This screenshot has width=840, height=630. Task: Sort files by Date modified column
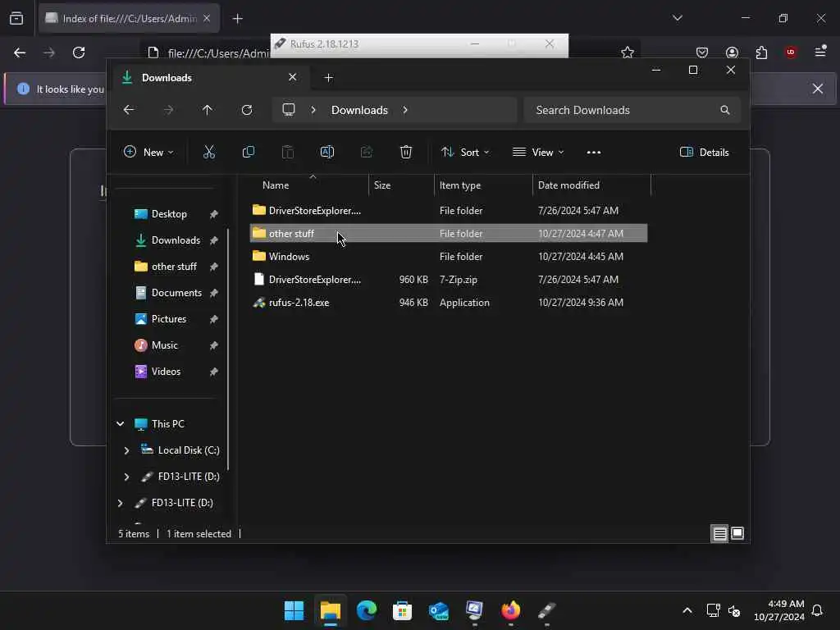click(x=591, y=185)
